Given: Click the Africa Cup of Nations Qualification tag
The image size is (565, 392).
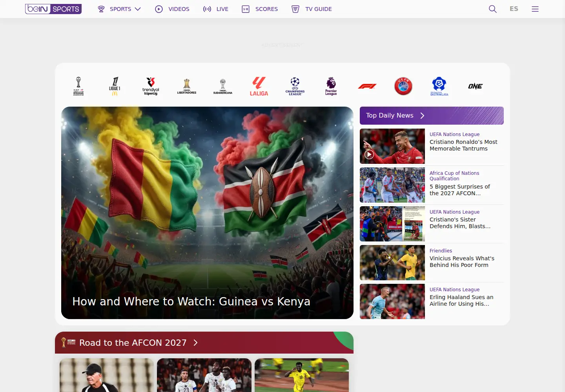Looking at the screenshot, I should pyautogui.click(x=454, y=176).
